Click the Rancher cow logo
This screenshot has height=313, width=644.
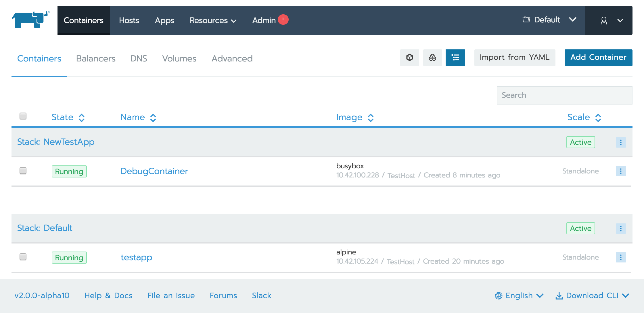click(31, 20)
